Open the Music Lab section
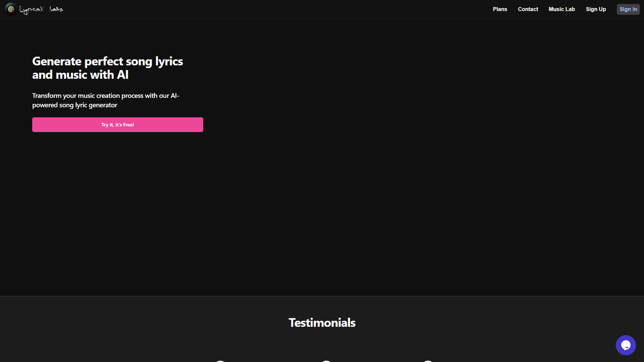Screen dimensions: 644x362 coord(562,9)
